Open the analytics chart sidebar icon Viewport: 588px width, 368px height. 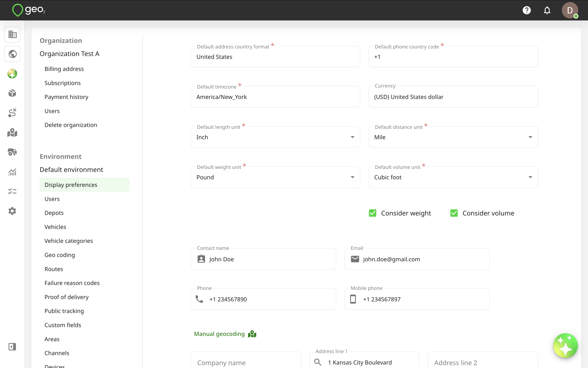click(x=12, y=172)
